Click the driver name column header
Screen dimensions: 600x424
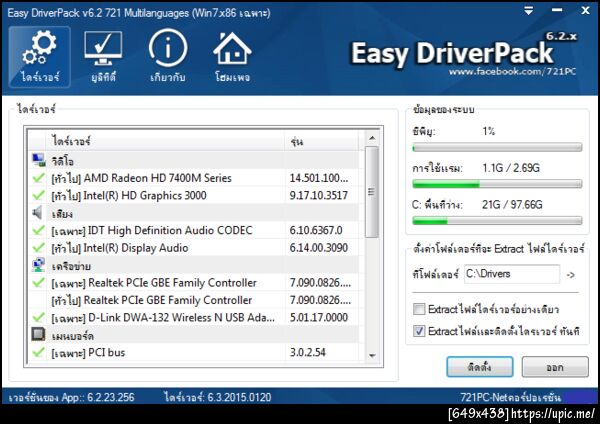(165, 142)
